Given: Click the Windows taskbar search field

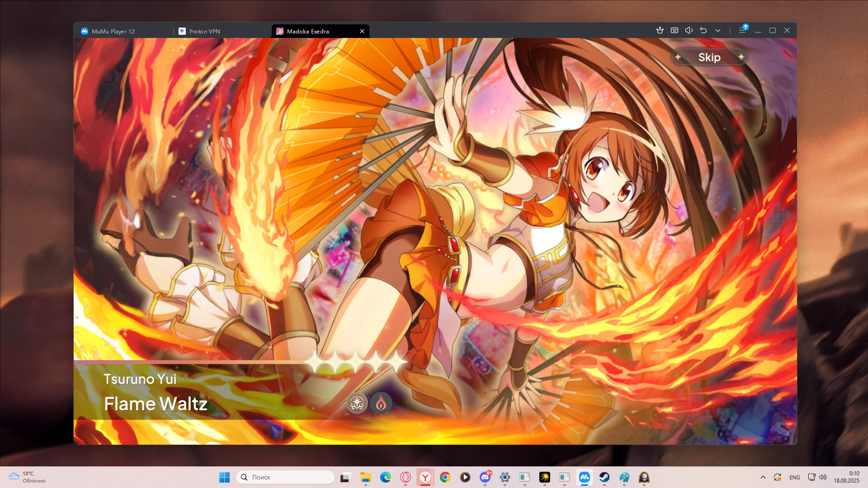Looking at the screenshot, I should [285, 477].
